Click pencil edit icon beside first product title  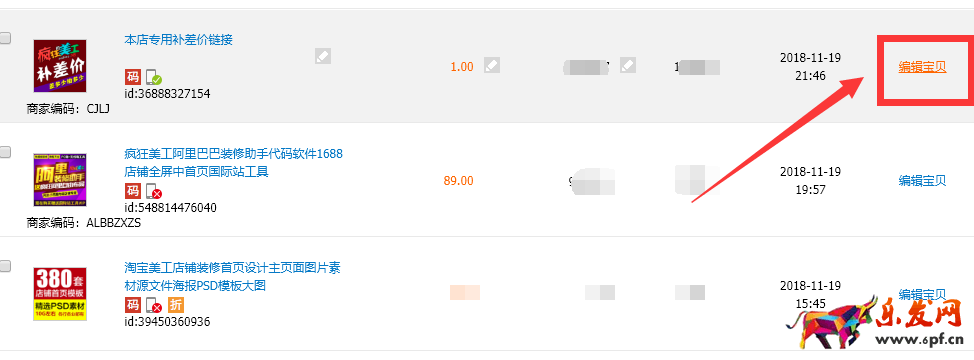pos(323,56)
